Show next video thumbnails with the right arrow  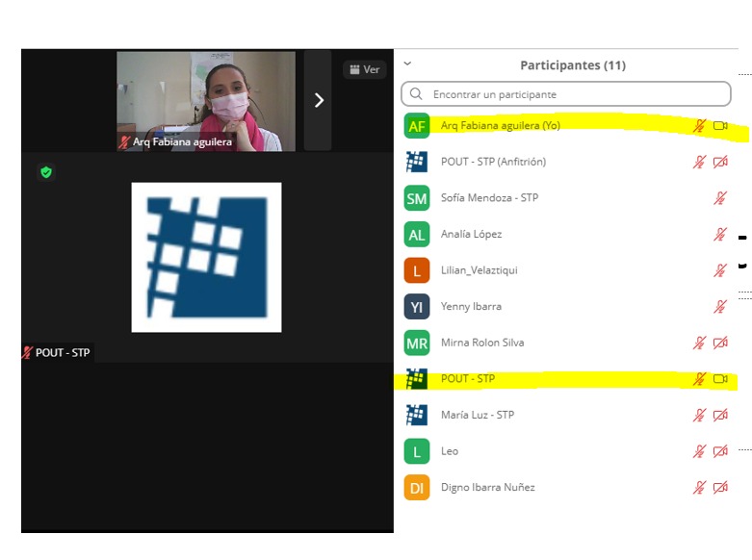[319, 100]
